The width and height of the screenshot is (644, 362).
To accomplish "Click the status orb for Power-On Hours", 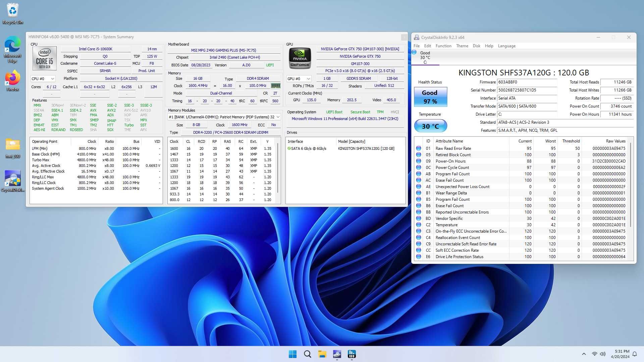I will tap(419, 161).
